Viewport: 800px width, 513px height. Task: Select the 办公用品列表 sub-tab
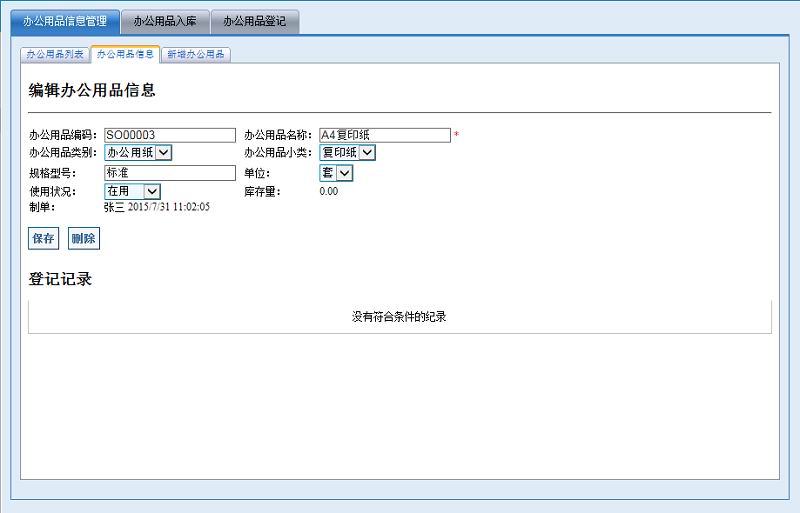[x=55, y=54]
